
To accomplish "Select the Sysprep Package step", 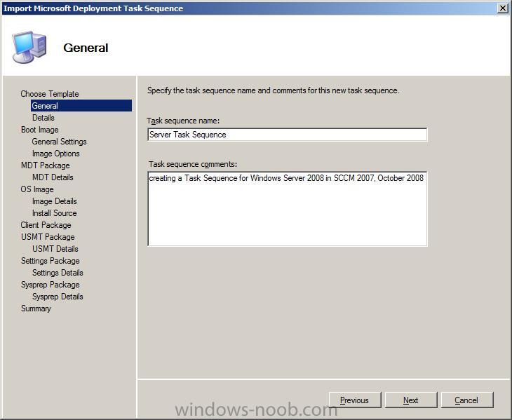I will point(50,285).
